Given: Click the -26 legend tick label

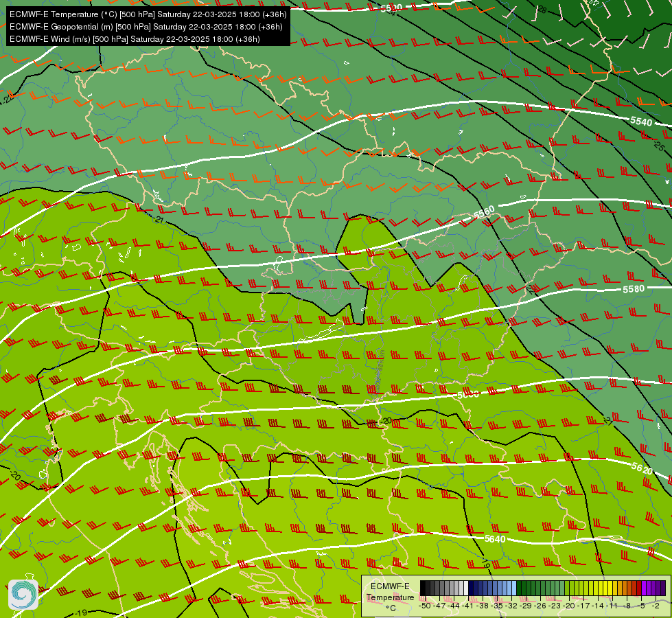Looking at the screenshot, I should [540, 606].
